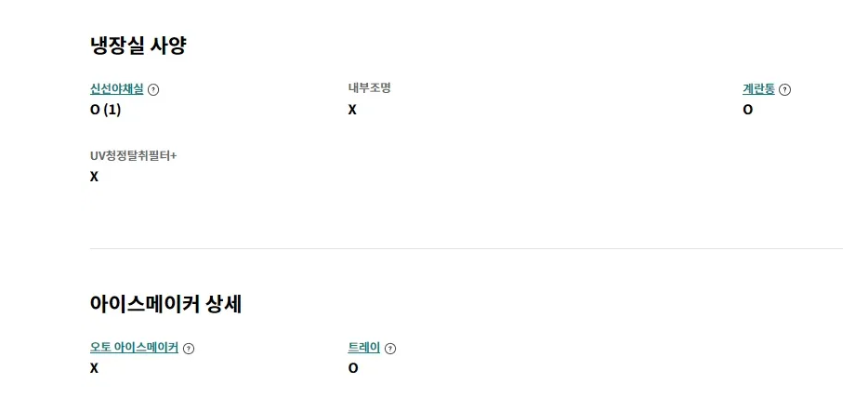This screenshot has width=868, height=397.
Task: Show the 트레이 question mark info icon
Action: coord(390,349)
